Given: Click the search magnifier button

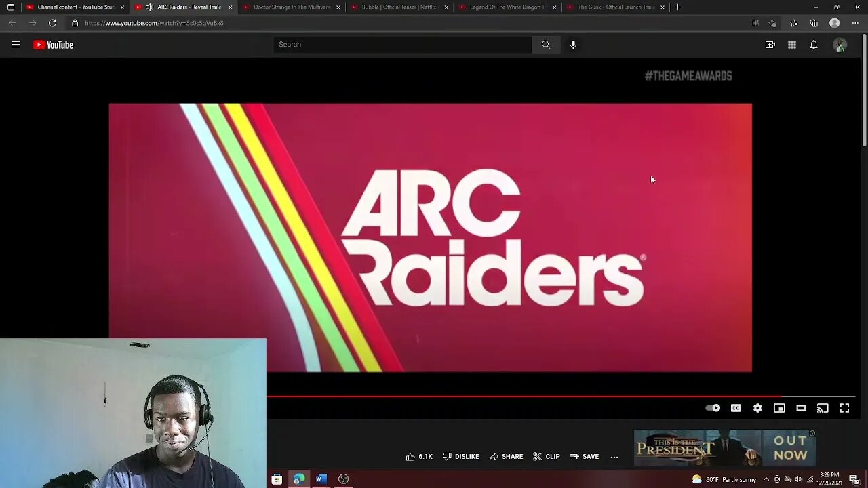Looking at the screenshot, I should pyautogui.click(x=546, y=45).
